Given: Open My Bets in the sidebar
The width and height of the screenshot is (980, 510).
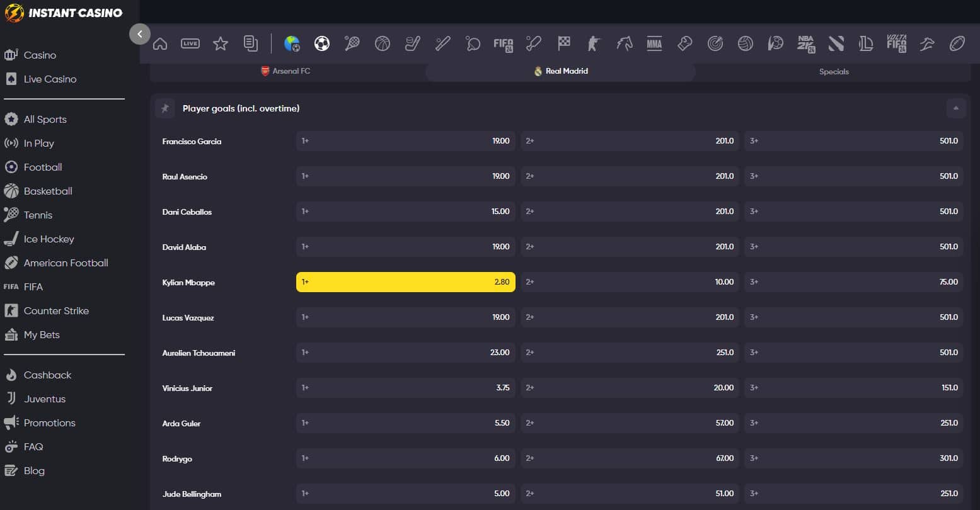Looking at the screenshot, I should click(x=42, y=335).
